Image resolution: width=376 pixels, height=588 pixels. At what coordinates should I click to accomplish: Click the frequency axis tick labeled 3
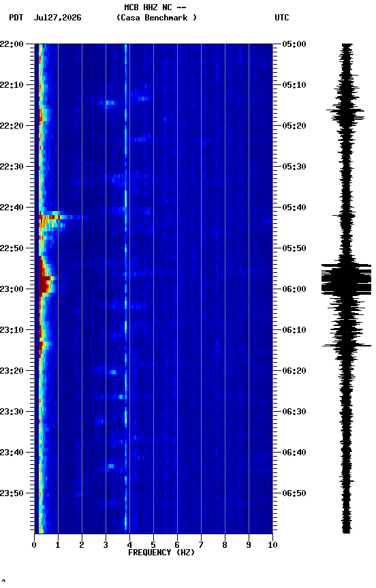click(x=106, y=545)
